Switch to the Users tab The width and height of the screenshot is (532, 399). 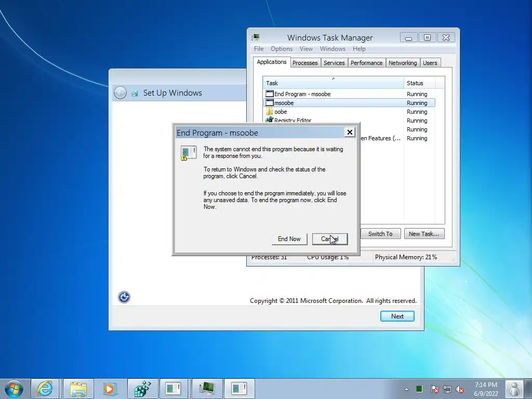coord(430,63)
